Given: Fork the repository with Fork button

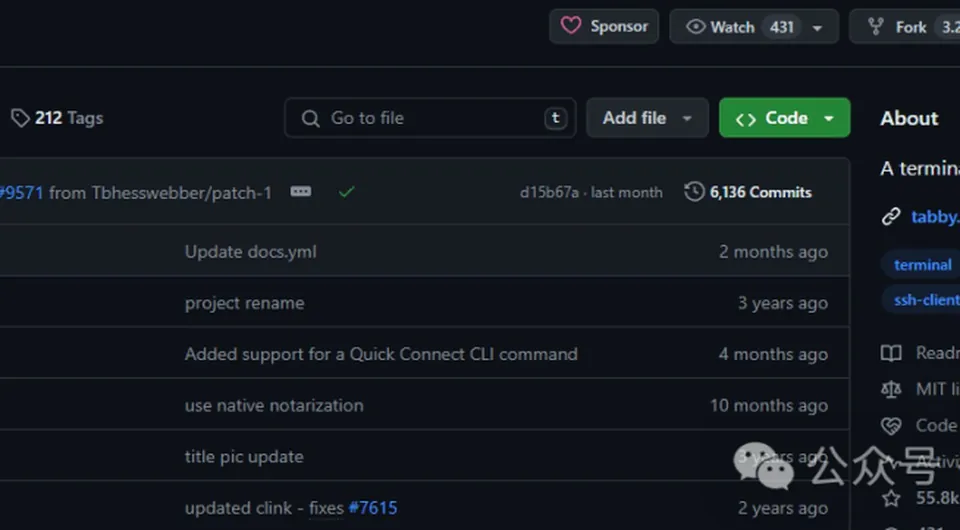Looking at the screenshot, I should [x=905, y=27].
